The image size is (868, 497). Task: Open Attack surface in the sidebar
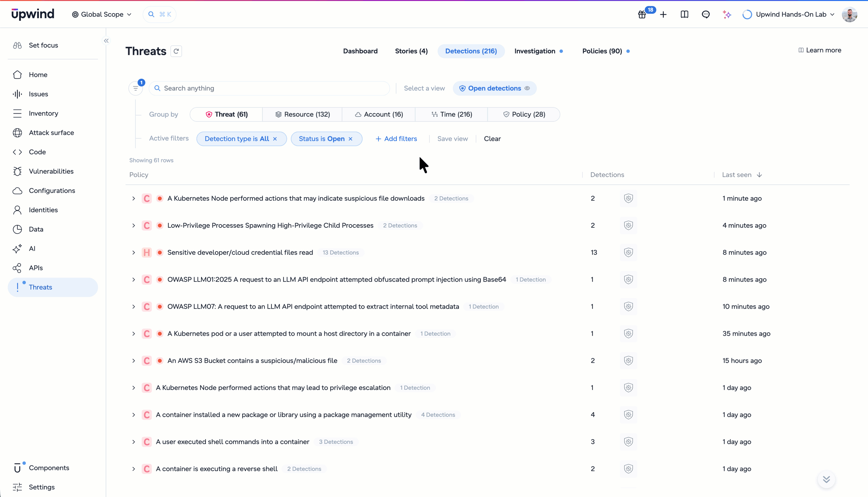click(x=53, y=133)
